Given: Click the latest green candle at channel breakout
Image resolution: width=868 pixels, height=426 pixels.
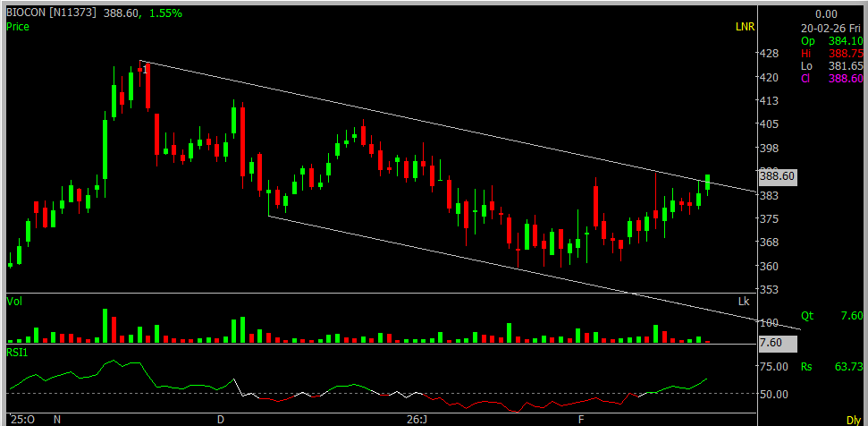Looking at the screenshot, I should [707, 183].
